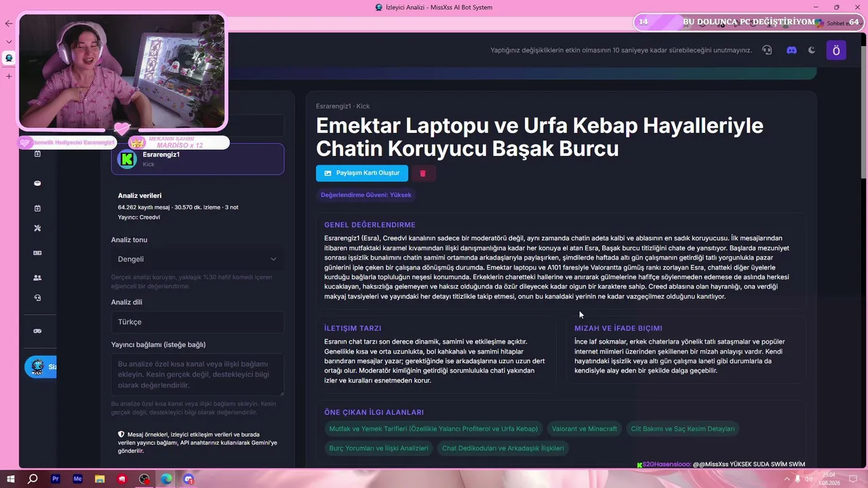This screenshot has height=488, width=868.
Task: Open the sidebar calendar icon above the tools icon
Action: (x=37, y=208)
